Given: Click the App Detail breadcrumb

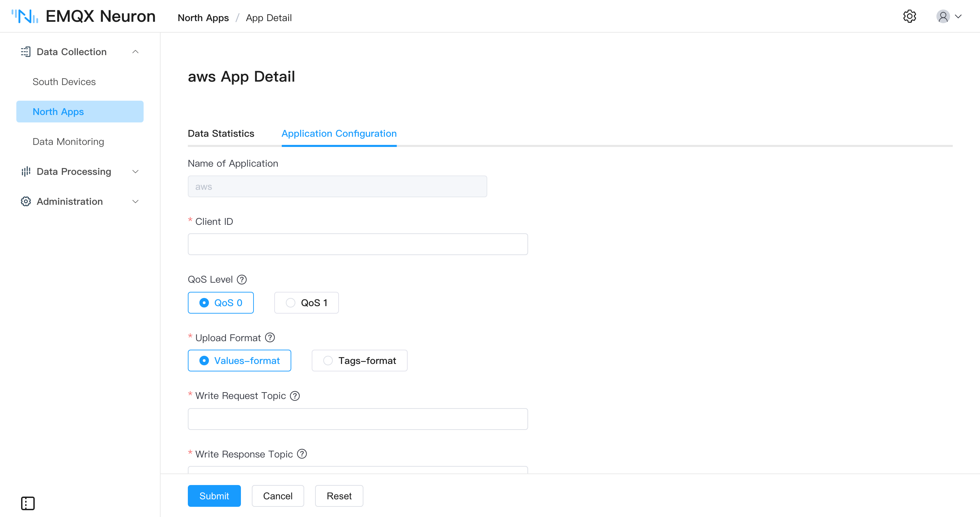Looking at the screenshot, I should click(x=268, y=18).
